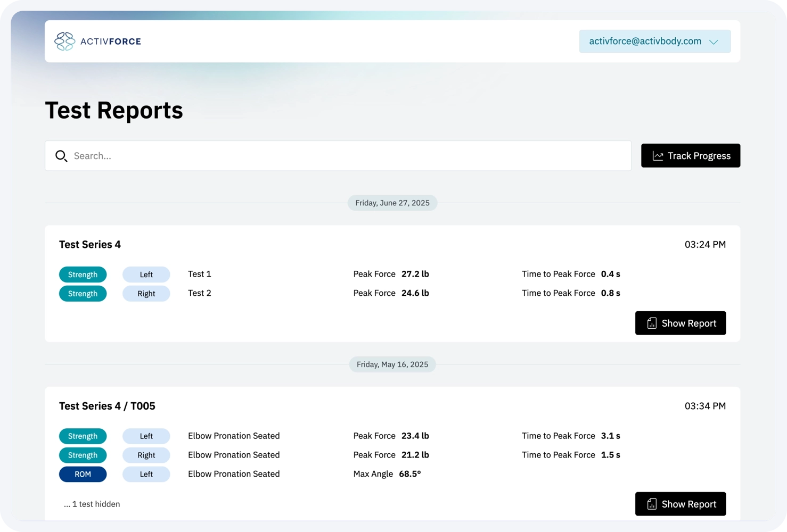Show Report for Test Series 4 / T005
This screenshot has height=532, width=787.
coord(680,504)
